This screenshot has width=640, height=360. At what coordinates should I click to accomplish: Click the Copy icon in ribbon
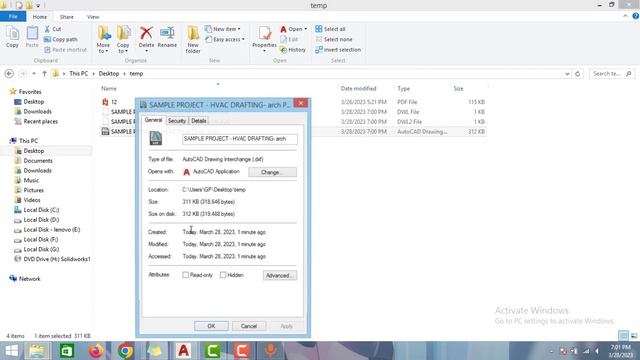(12, 37)
